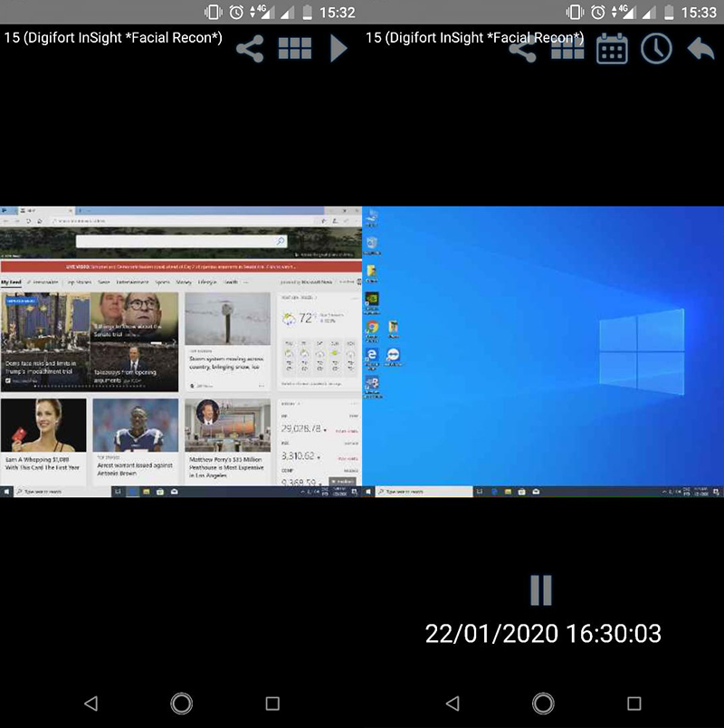The image size is (724, 728).
Task: Tap the play arrow in the live view header
Action: tap(338, 48)
